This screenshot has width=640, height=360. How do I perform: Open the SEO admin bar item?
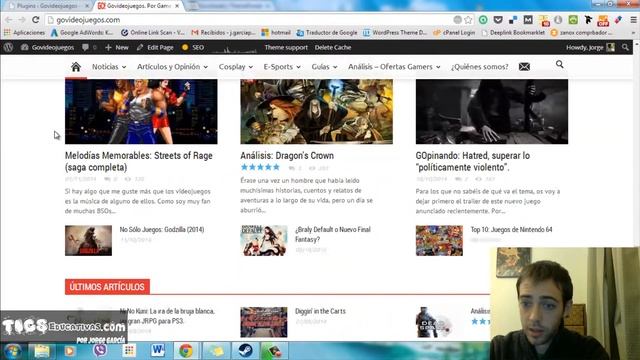coord(193,47)
